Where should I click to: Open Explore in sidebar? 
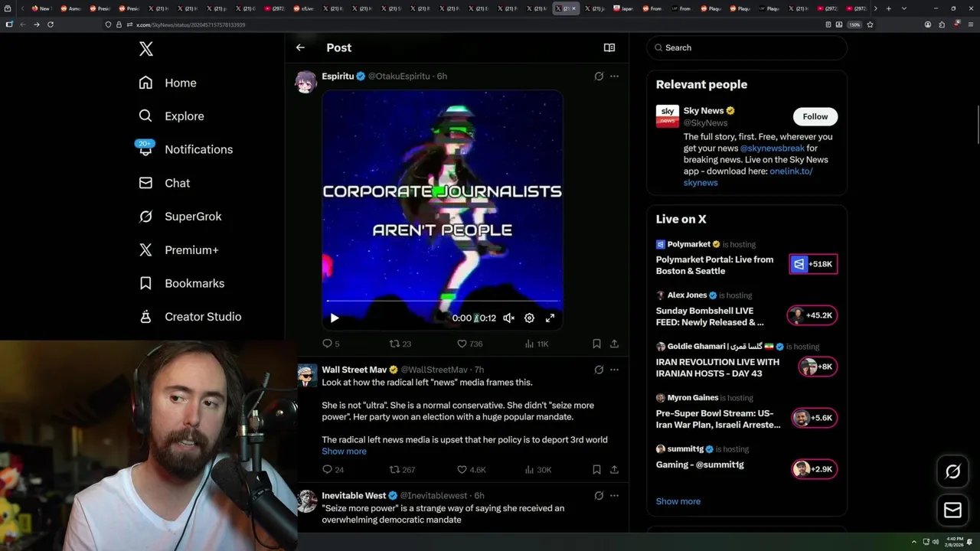click(171, 116)
